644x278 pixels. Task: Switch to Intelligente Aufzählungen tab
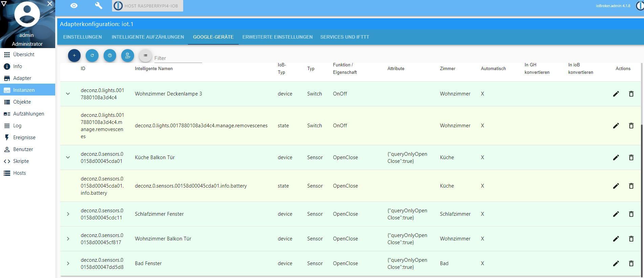148,37
